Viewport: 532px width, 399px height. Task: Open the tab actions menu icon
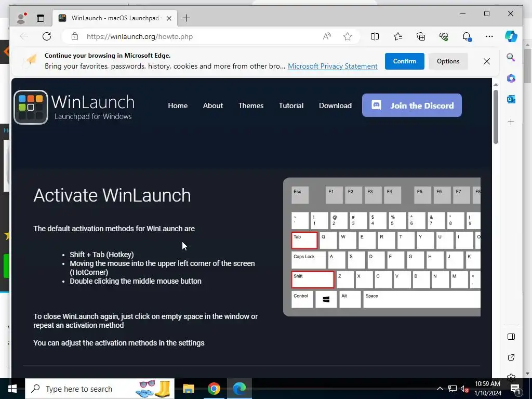(41, 18)
